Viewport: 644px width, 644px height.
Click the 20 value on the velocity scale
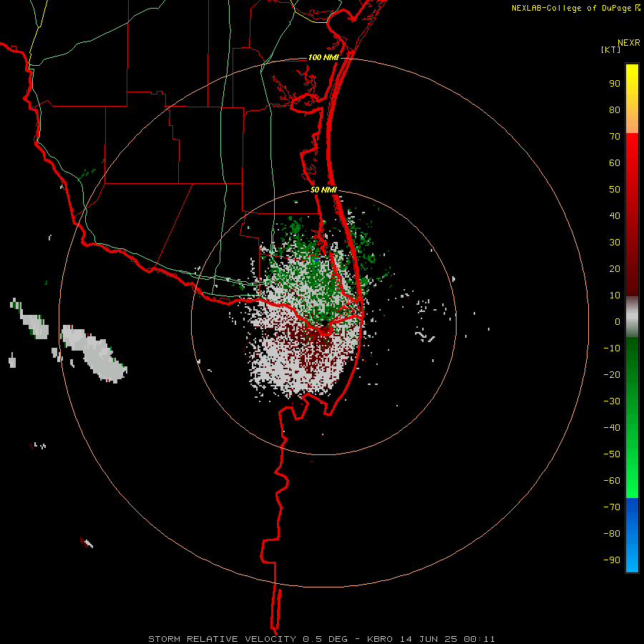click(615, 269)
